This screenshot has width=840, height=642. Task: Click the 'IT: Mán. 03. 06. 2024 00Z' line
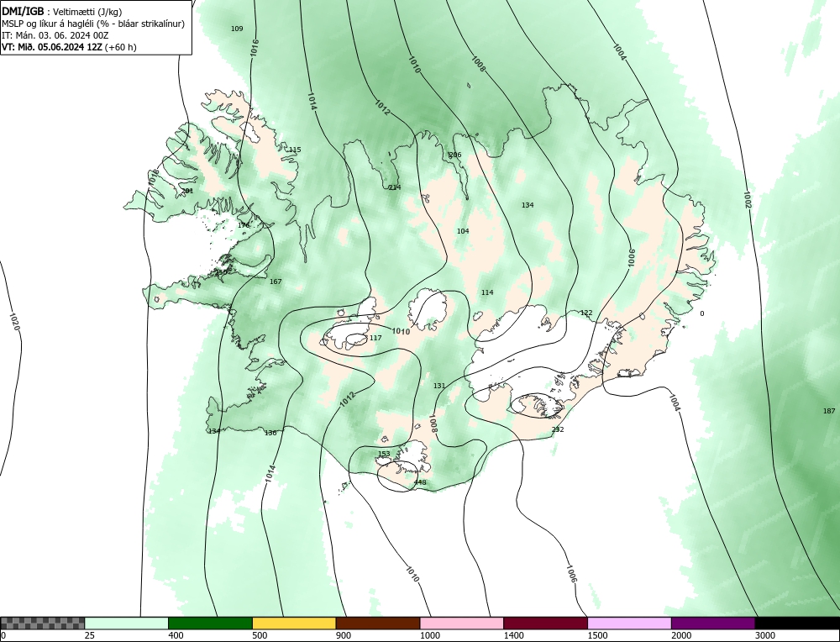(55, 35)
